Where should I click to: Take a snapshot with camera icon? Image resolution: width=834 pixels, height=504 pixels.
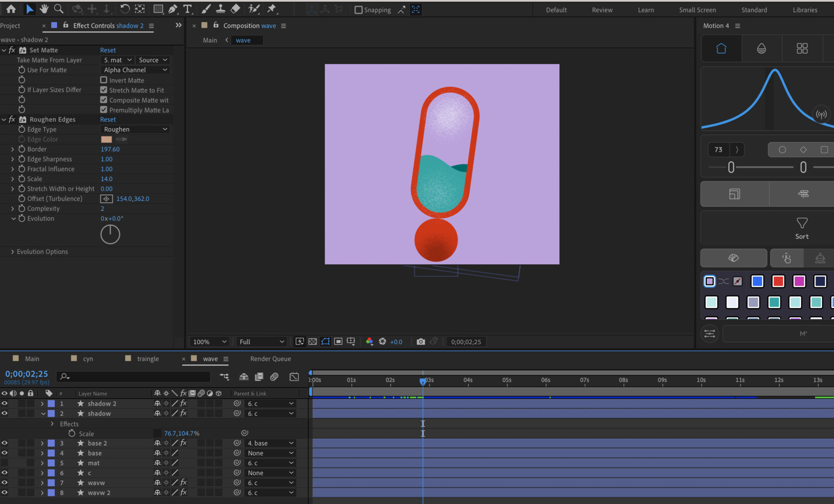click(421, 341)
